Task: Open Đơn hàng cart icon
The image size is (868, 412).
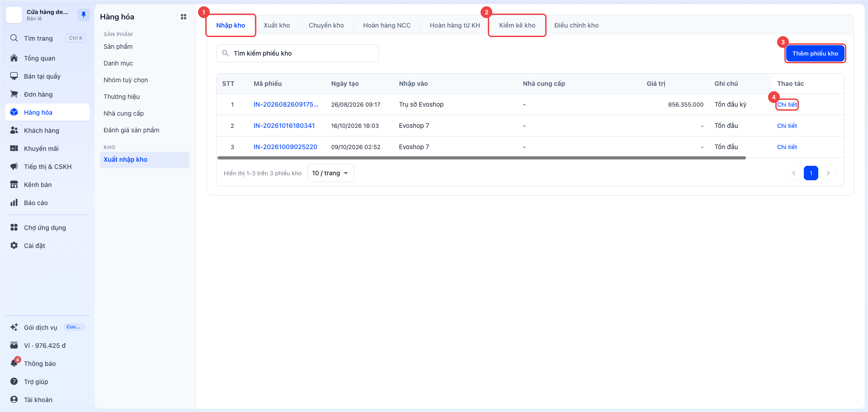Action: [x=14, y=94]
